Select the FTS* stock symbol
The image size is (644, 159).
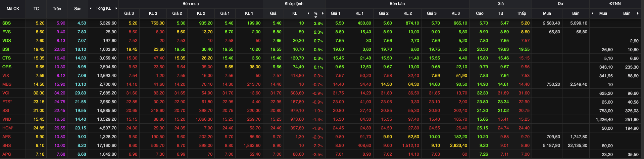click(7, 102)
